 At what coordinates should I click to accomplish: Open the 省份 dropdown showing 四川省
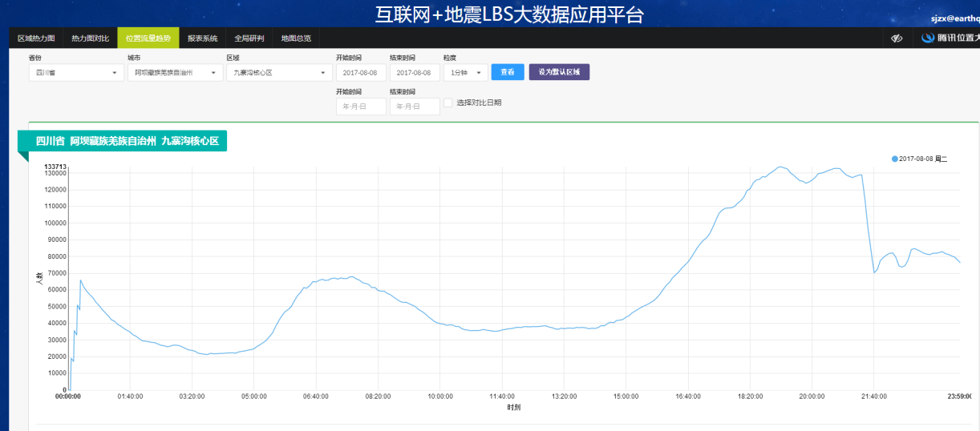tap(74, 73)
